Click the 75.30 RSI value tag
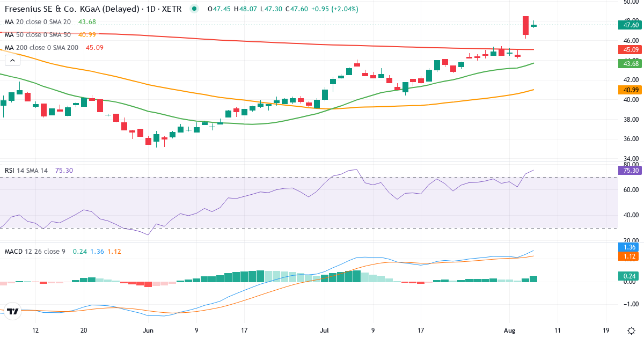Viewport: 644px width, 338px height. pos(630,170)
